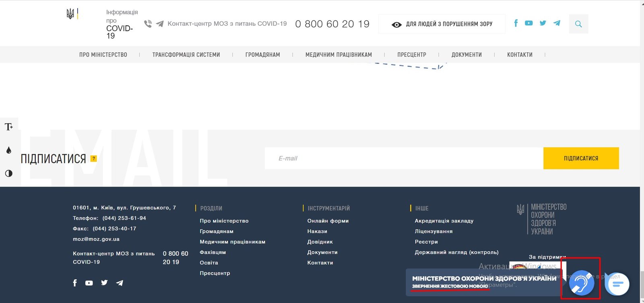This screenshot has height=303, width=644.
Task: Open YouTube from footer icon
Action: point(89,283)
